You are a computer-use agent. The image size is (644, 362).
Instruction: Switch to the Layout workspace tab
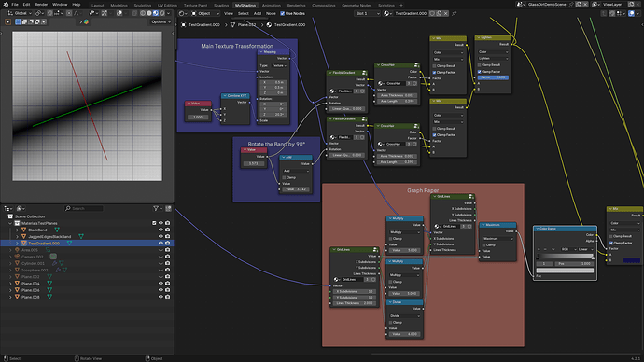tap(98, 6)
